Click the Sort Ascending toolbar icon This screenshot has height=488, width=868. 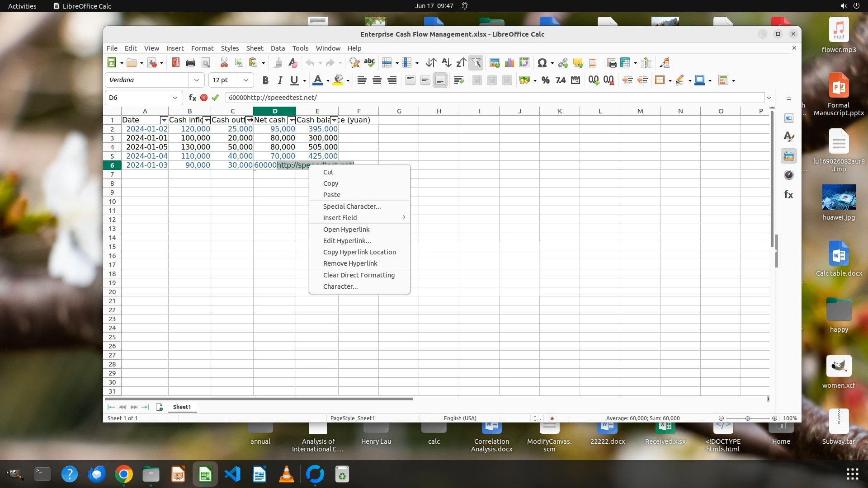tap(446, 63)
